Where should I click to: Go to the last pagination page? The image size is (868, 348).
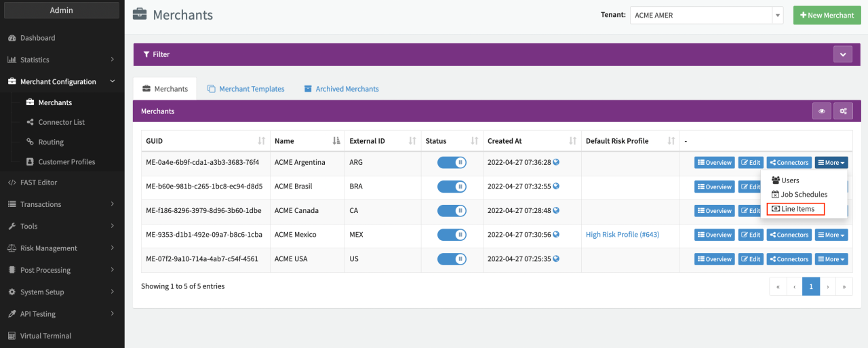(844, 286)
